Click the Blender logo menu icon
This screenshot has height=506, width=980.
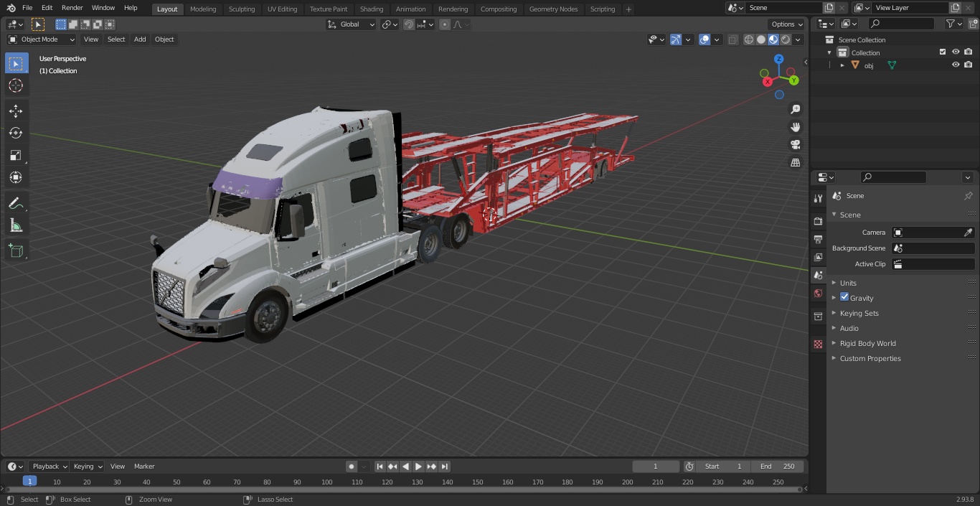pos(11,8)
